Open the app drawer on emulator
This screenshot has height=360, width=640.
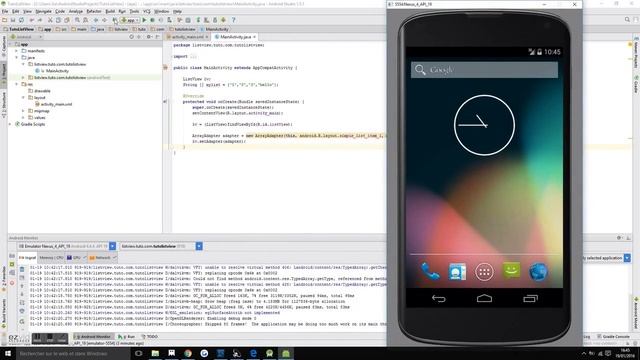[484, 272]
